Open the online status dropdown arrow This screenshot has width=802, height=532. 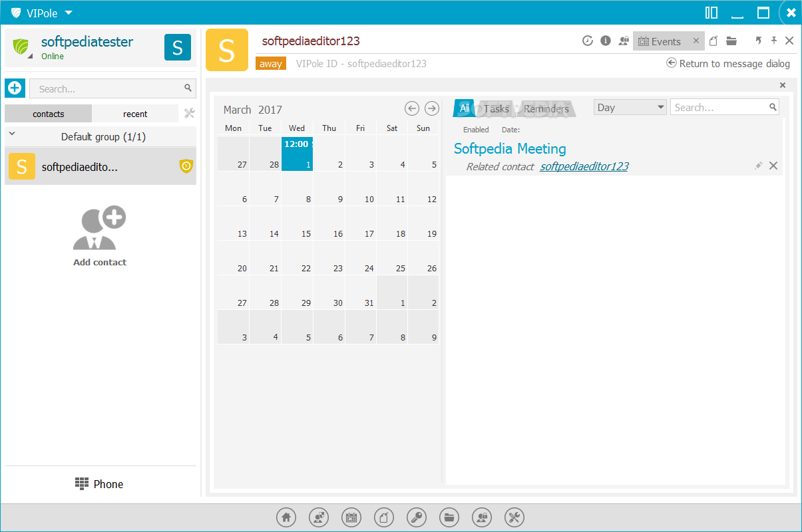pyautogui.click(x=29, y=57)
